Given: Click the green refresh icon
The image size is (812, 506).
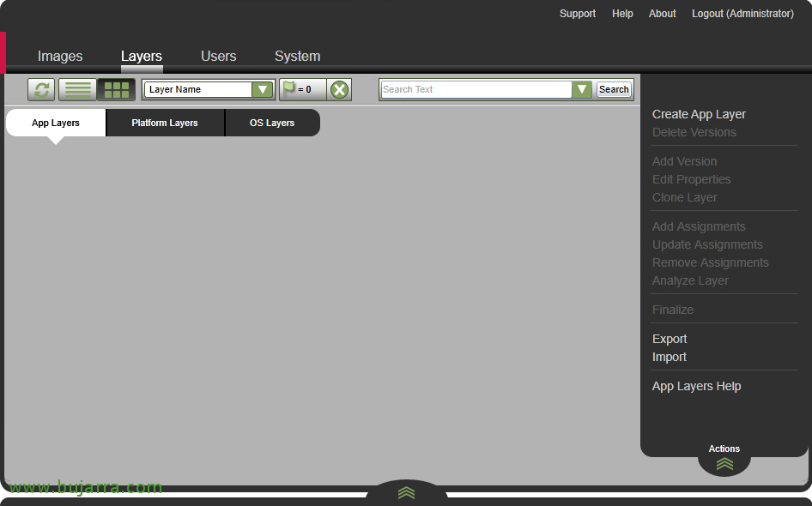Looking at the screenshot, I should click(41, 89).
